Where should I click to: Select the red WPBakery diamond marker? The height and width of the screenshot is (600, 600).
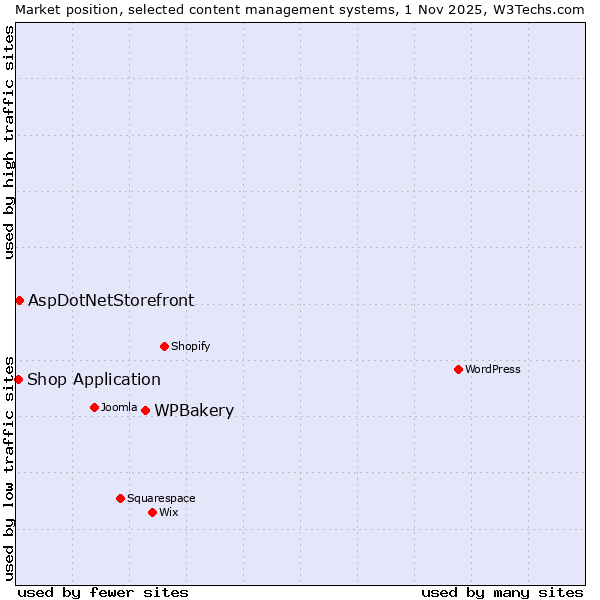point(145,410)
